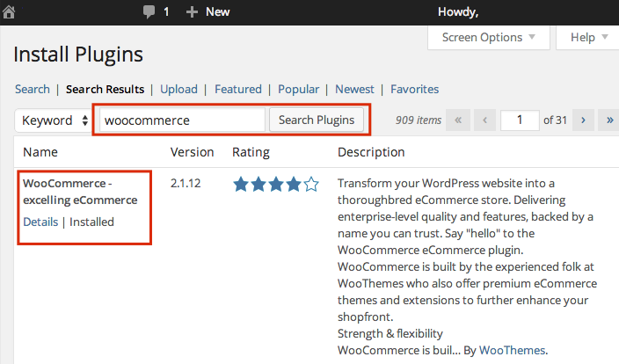Screen dimensions: 619x364
Task: Open the Favorites tab
Action: (x=414, y=89)
